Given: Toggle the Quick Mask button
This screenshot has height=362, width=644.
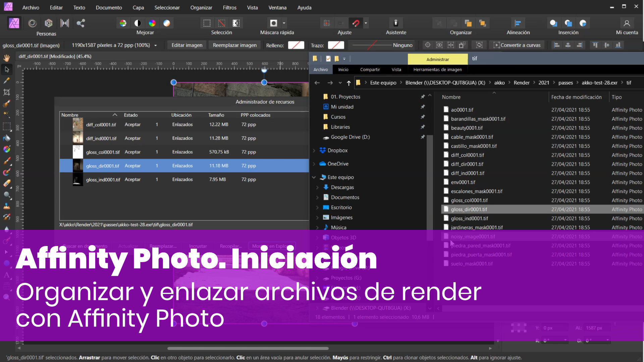Looking at the screenshot, I should coord(274,23).
